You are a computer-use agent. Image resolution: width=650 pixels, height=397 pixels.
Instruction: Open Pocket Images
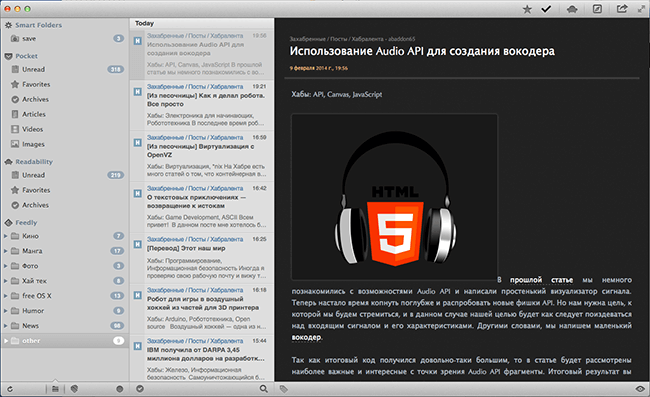point(65,144)
